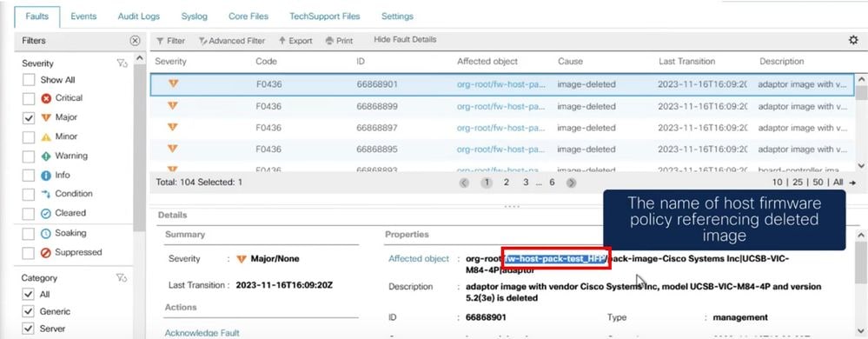Check the Suppressed severity checkbox
The height and width of the screenshot is (339, 868).
coord(28,253)
